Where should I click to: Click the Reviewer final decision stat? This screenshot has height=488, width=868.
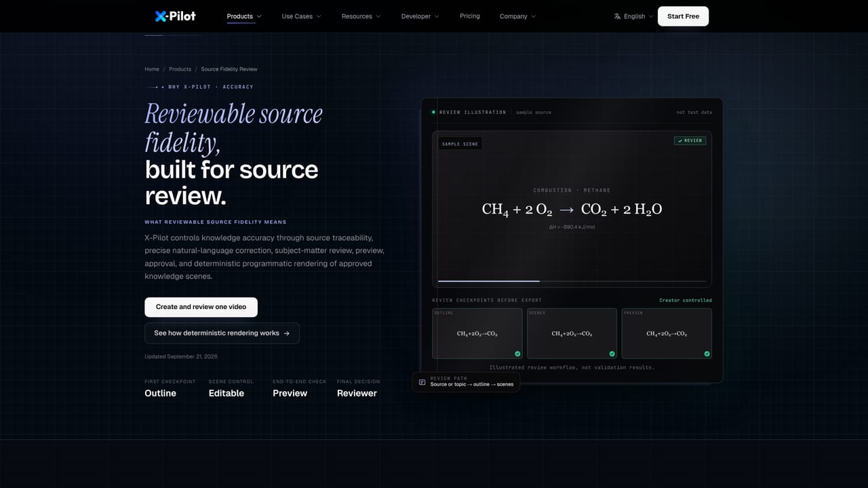[358, 389]
